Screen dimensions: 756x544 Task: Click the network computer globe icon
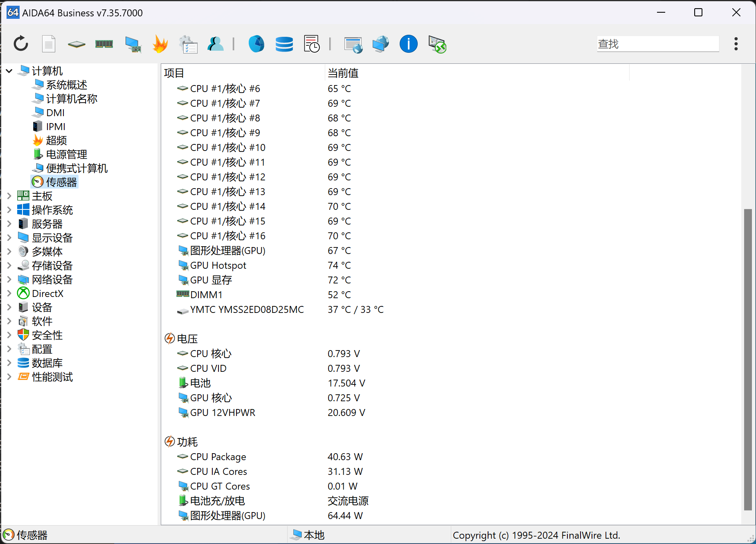[381, 44]
